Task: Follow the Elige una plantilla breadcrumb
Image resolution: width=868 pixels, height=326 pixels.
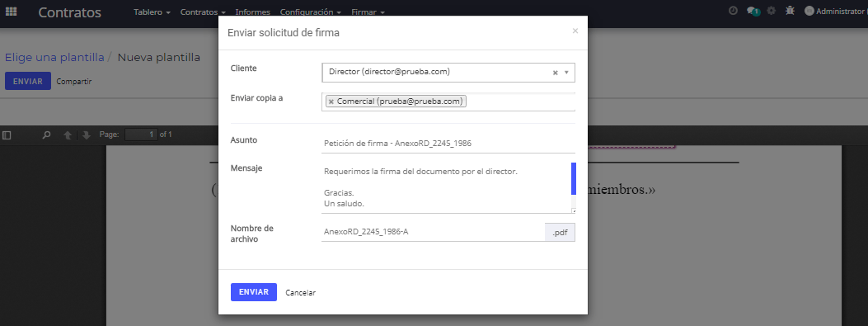Action: [54, 57]
